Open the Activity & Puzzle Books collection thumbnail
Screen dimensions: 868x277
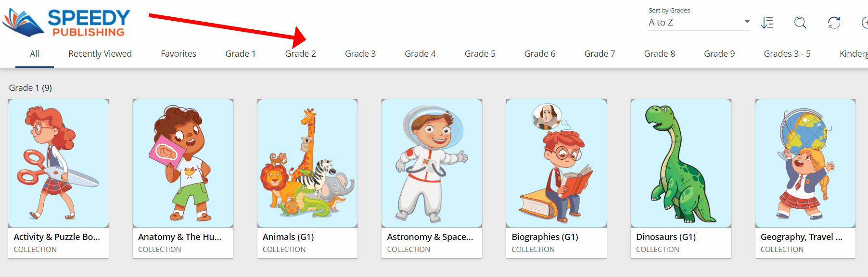coord(58,164)
